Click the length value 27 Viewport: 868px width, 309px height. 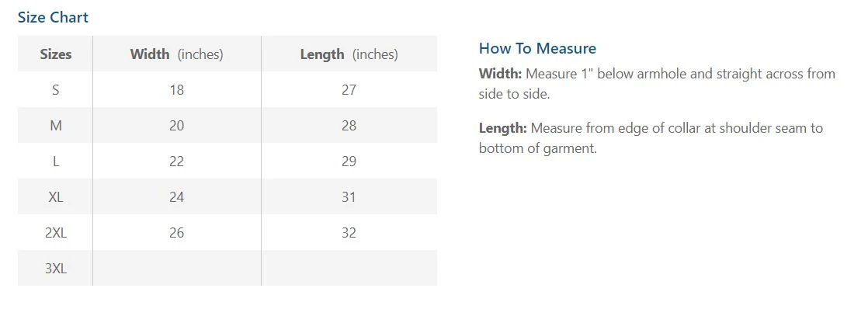349,90
